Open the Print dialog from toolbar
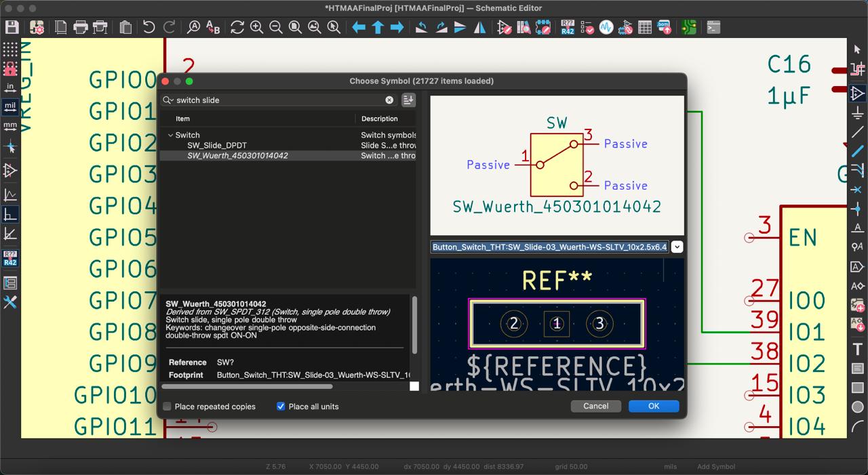 (81, 27)
